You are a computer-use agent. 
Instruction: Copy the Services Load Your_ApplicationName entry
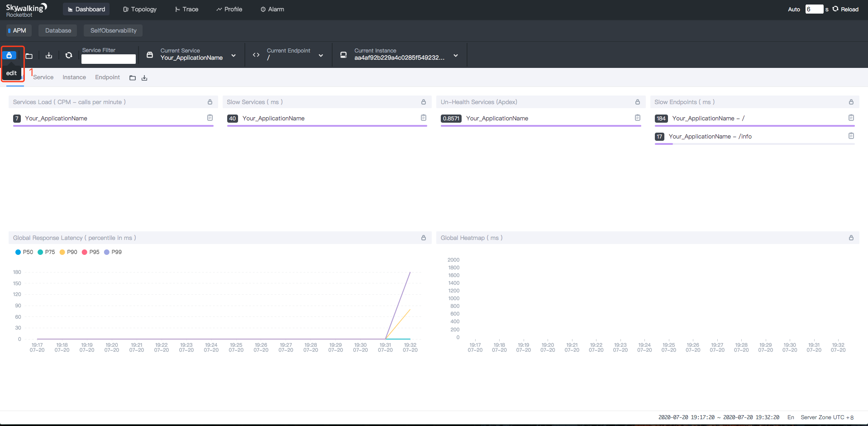(210, 118)
